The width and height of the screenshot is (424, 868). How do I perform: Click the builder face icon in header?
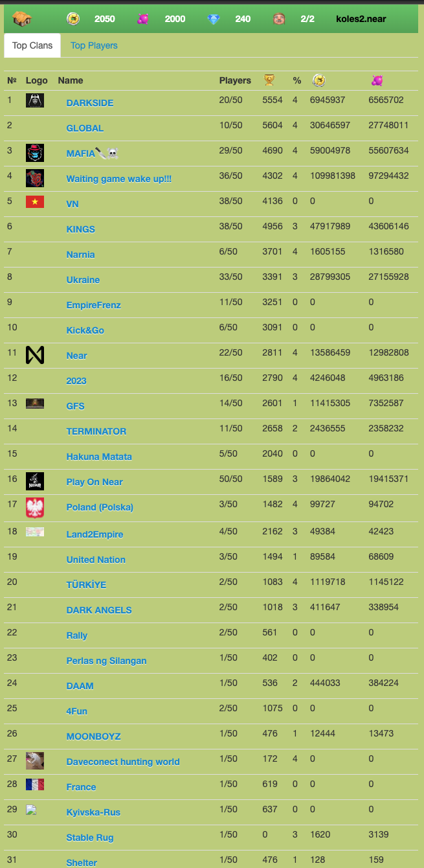pyautogui.click(x=280, y=19)
